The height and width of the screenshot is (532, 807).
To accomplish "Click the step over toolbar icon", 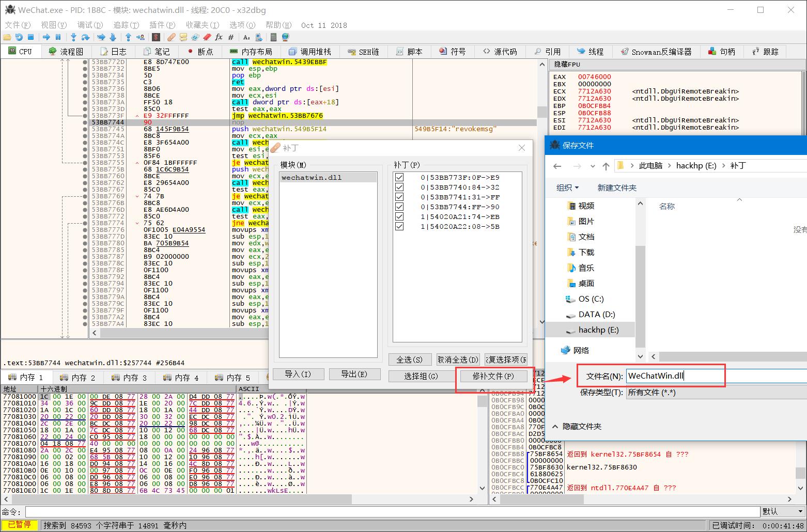I will click(x=85, y=37).
